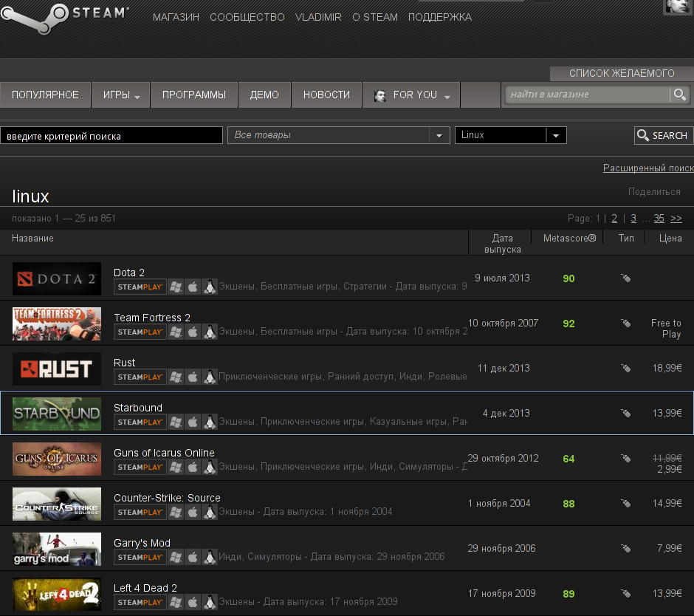This screenshot has width=694, height=616.
Task: Go to results page 2
Action: point(614,219)
